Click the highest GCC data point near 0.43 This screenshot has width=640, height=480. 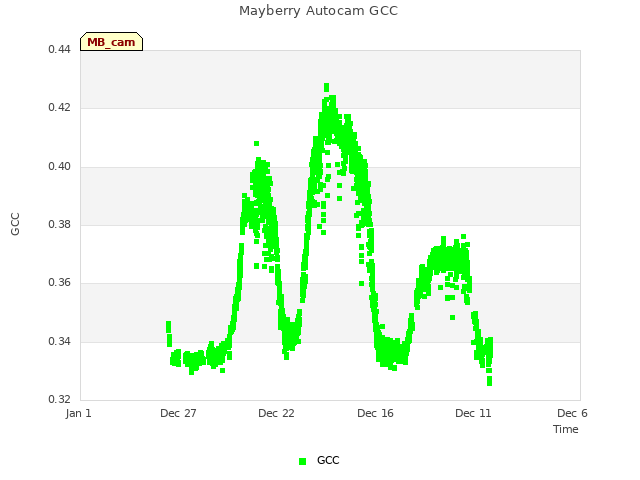coord(327,87)
